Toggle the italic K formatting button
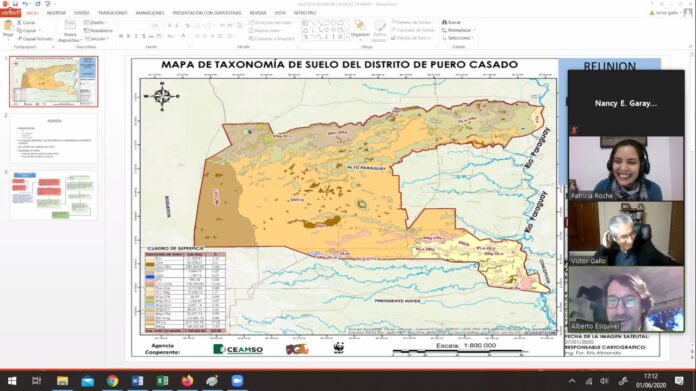Viewport: 696px width, 391px height. [x=128, y=36]
